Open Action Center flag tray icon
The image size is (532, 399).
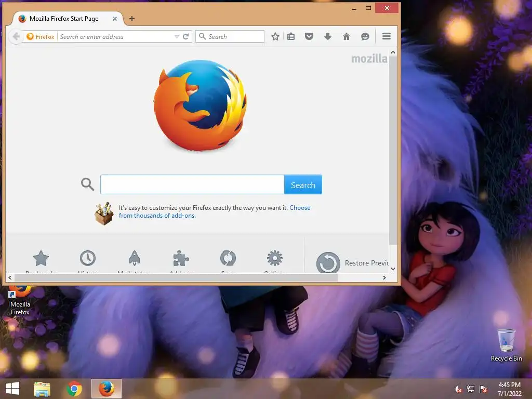tap(483, 389)
